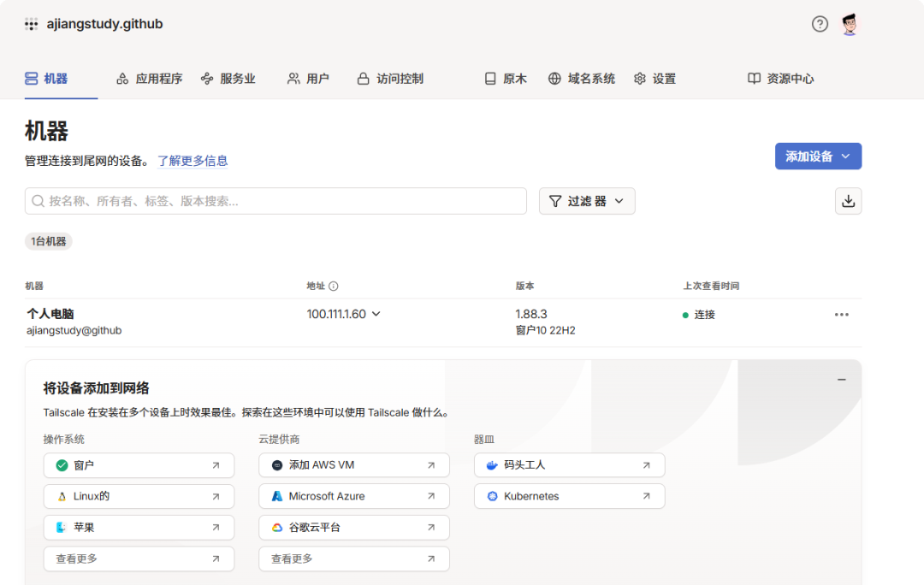Click the user avatar profile picture

(x=849, y=24)
